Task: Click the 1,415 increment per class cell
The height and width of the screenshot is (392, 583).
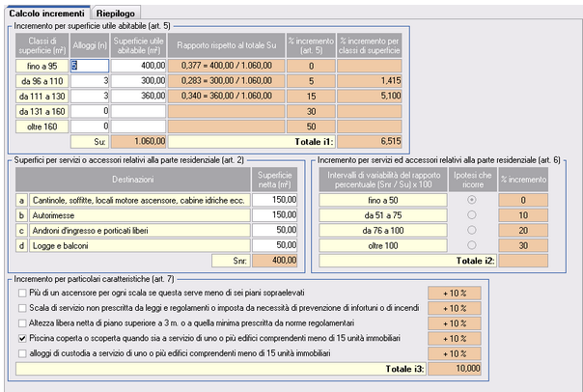Action: 370,81
